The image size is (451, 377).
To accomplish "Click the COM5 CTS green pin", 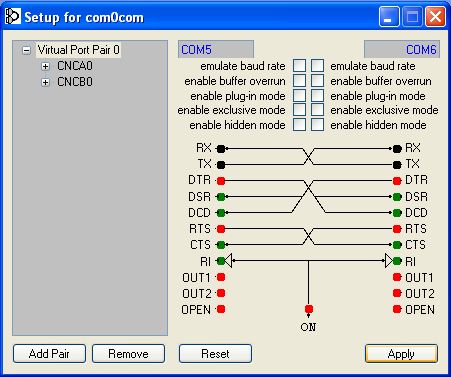I will tap(221, 245).
